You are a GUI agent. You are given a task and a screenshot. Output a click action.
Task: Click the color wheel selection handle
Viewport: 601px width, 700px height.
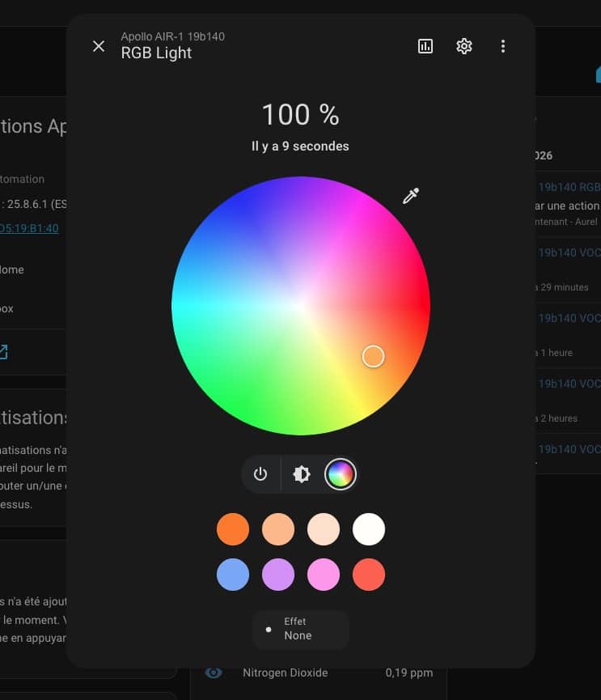click(x=373, y=356)
